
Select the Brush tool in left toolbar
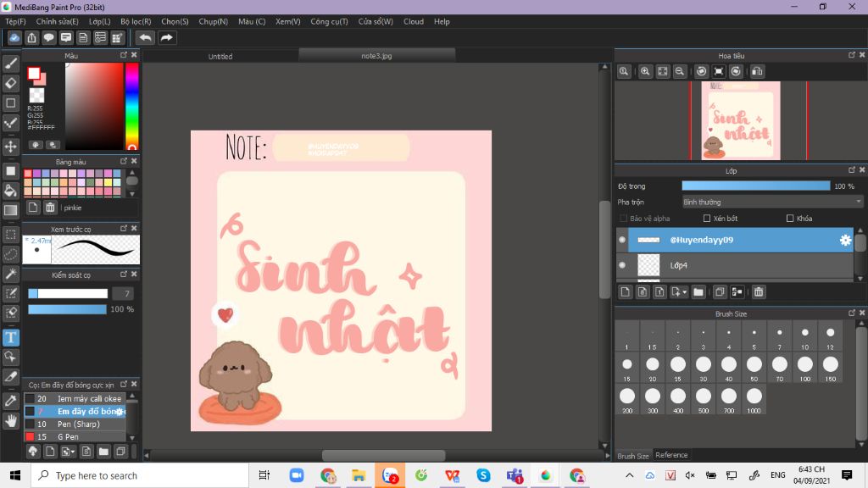(x=11, y=64)
